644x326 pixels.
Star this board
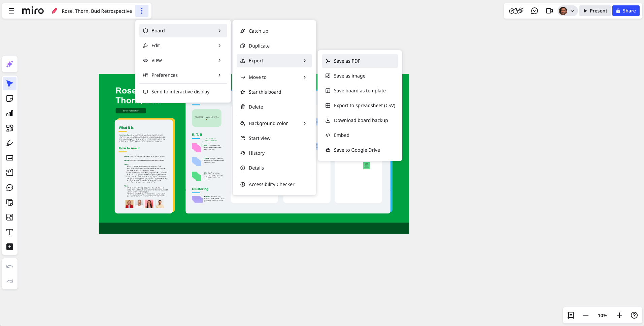click(x=265, y=92)
